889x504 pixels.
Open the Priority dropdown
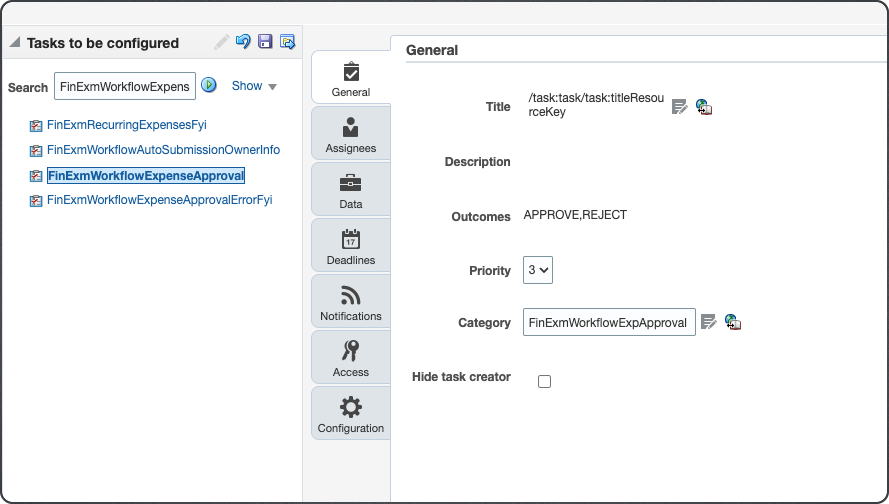tap(537, 270)
